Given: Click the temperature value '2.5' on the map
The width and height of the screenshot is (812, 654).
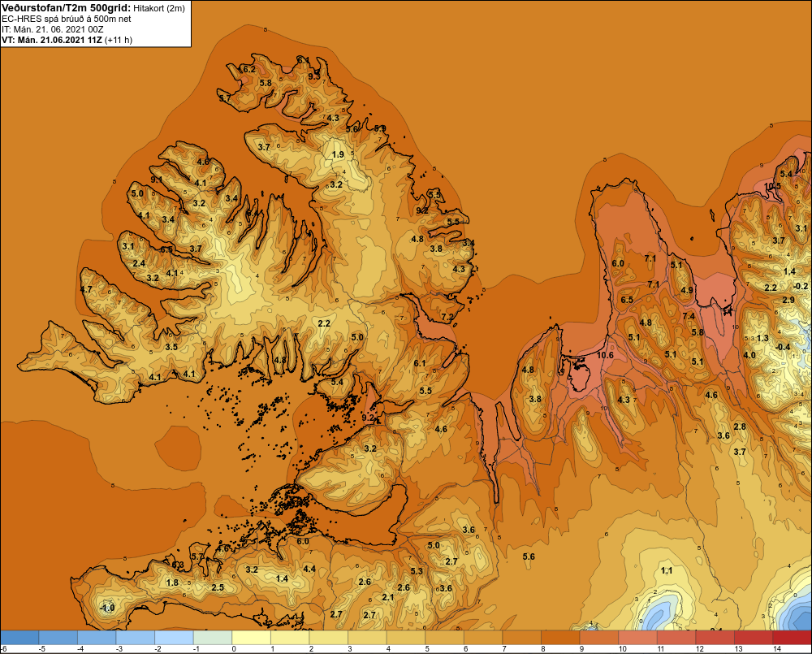Looking at the screenshot, I should [218, 587].
